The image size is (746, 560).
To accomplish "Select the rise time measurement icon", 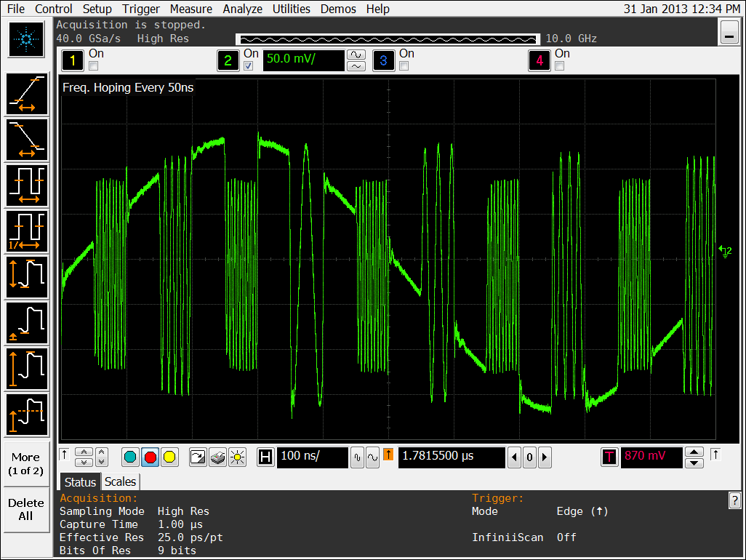I will tap(27, 95).
